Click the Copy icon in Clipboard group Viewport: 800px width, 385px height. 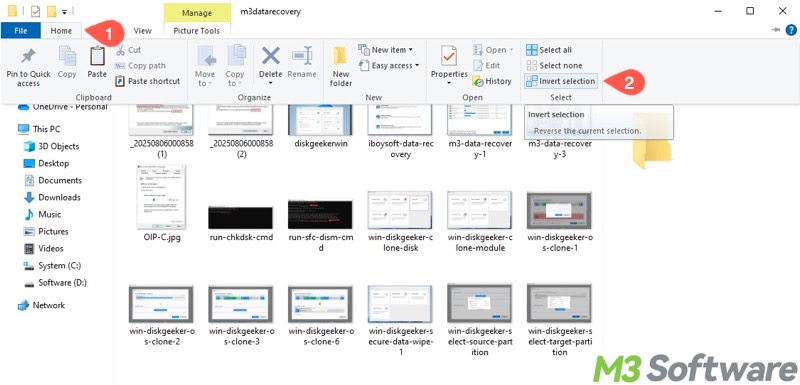(67, 56)
